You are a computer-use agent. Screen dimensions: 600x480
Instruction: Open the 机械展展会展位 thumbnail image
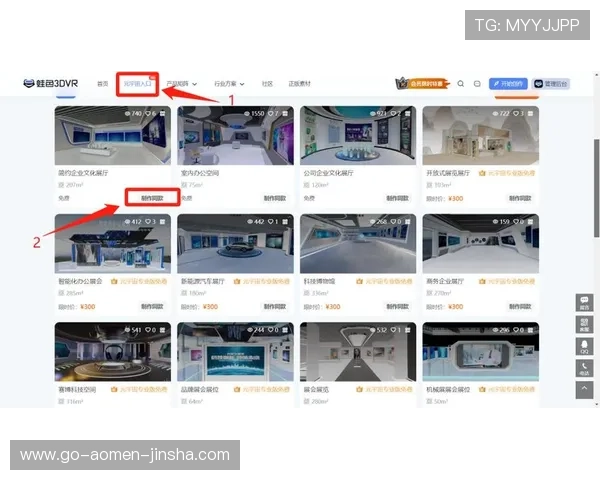[481, 352]
